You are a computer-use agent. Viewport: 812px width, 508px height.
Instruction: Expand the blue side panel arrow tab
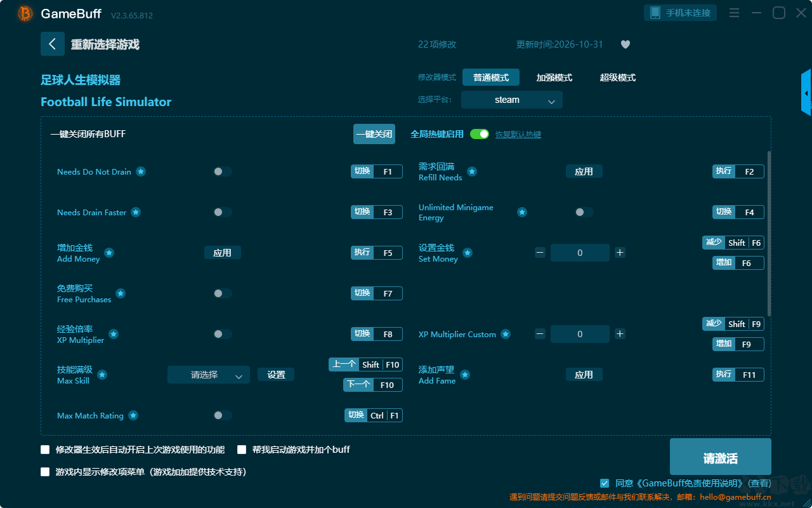click(806, 93)
